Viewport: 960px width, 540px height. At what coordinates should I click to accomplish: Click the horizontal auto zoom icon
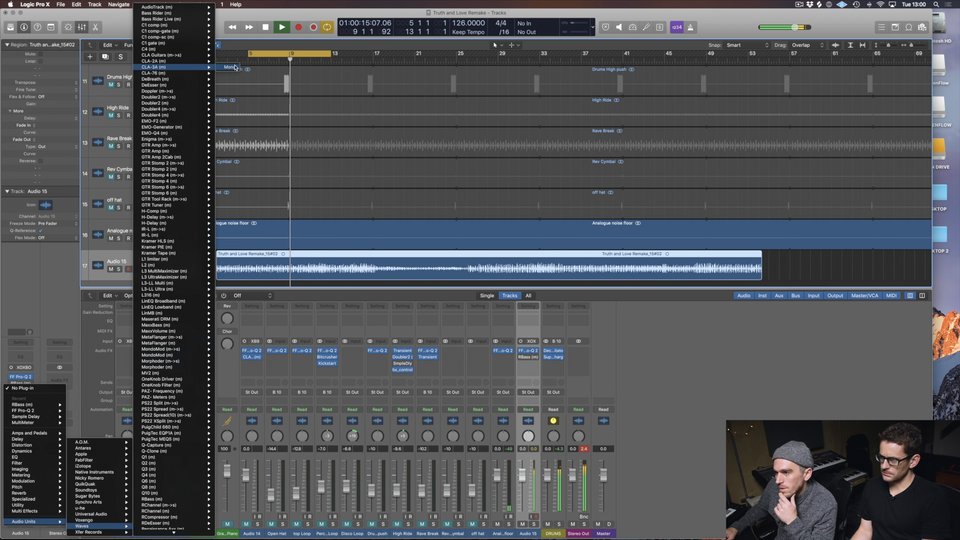863,45
